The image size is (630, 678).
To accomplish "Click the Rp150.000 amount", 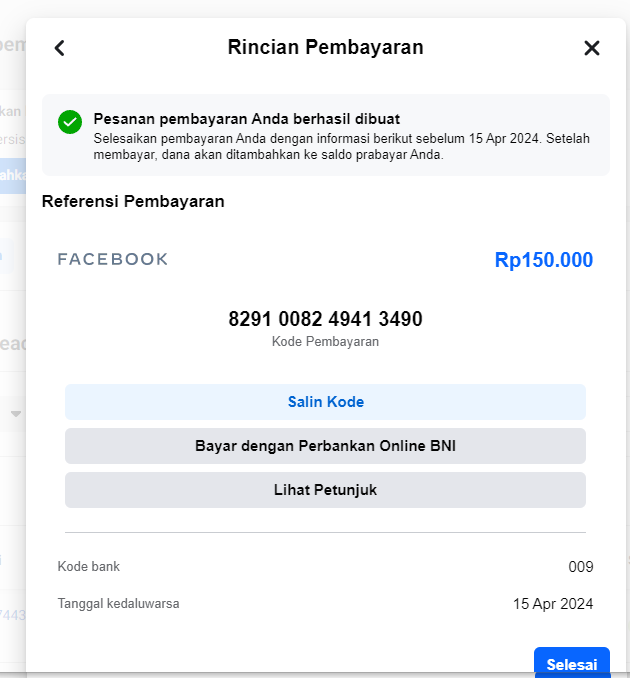I will coord(544,260).
